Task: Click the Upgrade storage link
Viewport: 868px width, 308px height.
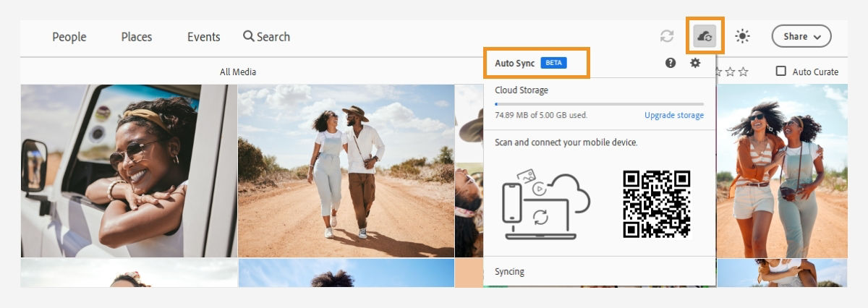Action: click(674, 115)
